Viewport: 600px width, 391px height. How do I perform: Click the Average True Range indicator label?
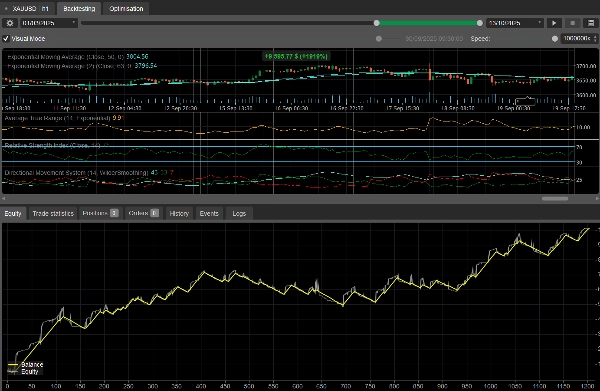[x=57, y=118]
